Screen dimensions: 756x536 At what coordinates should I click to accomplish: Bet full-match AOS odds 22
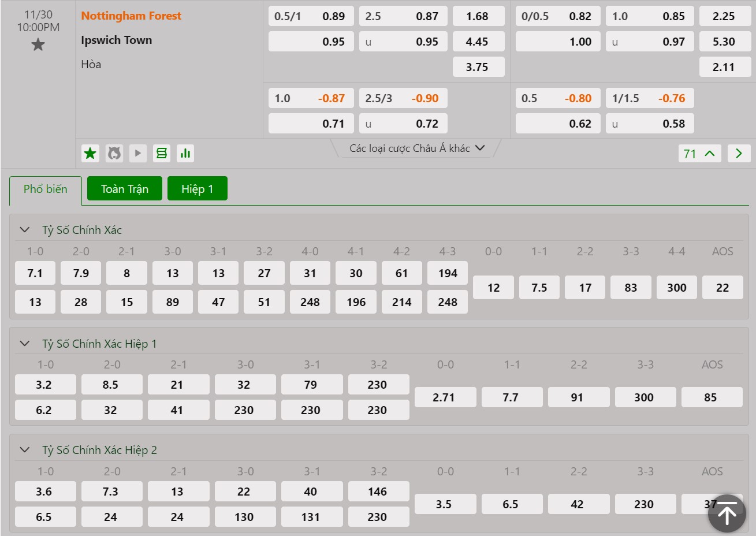click(723, 288)
